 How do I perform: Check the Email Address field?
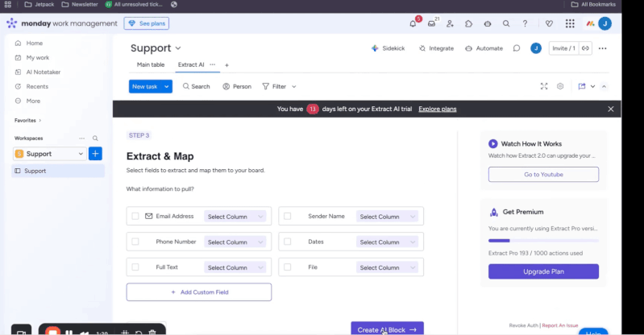[x=135, y=216]
